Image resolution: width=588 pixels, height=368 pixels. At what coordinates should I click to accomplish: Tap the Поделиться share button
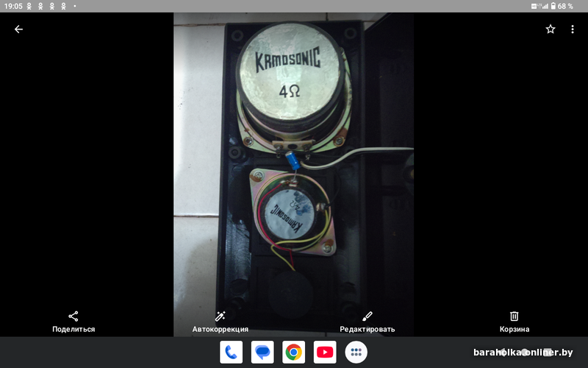(x=73, y=322)
